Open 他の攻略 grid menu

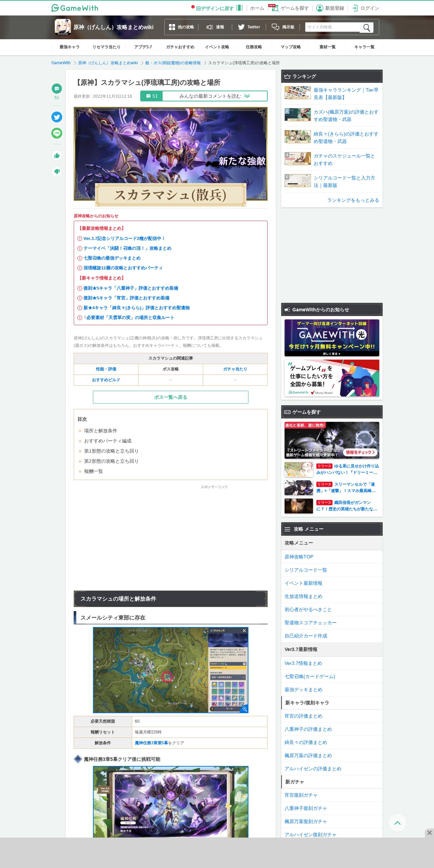click(x=182, y=27)
